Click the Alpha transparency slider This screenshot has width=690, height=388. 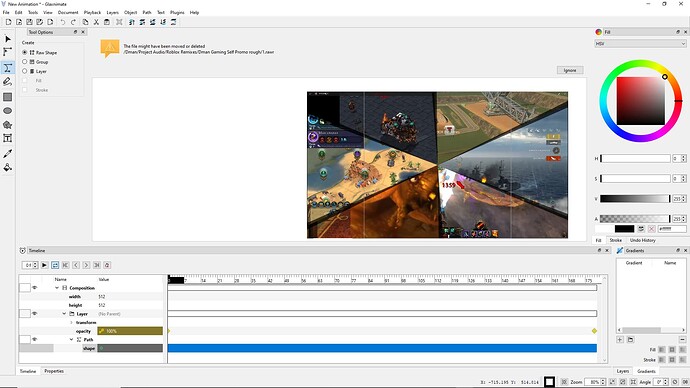coord(635,219)
